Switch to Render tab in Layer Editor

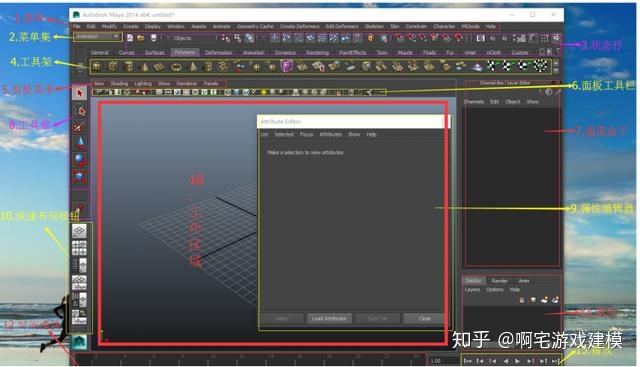[x=500, y=281]
